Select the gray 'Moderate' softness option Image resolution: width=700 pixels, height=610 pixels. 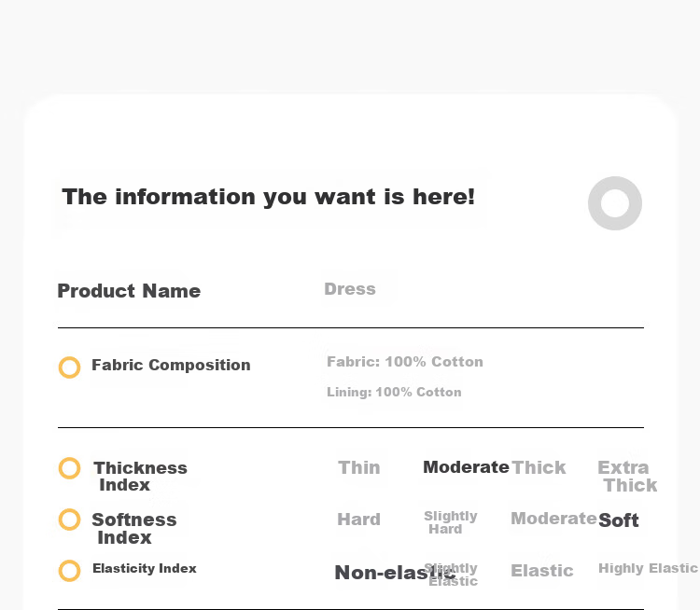coord(553,519)
